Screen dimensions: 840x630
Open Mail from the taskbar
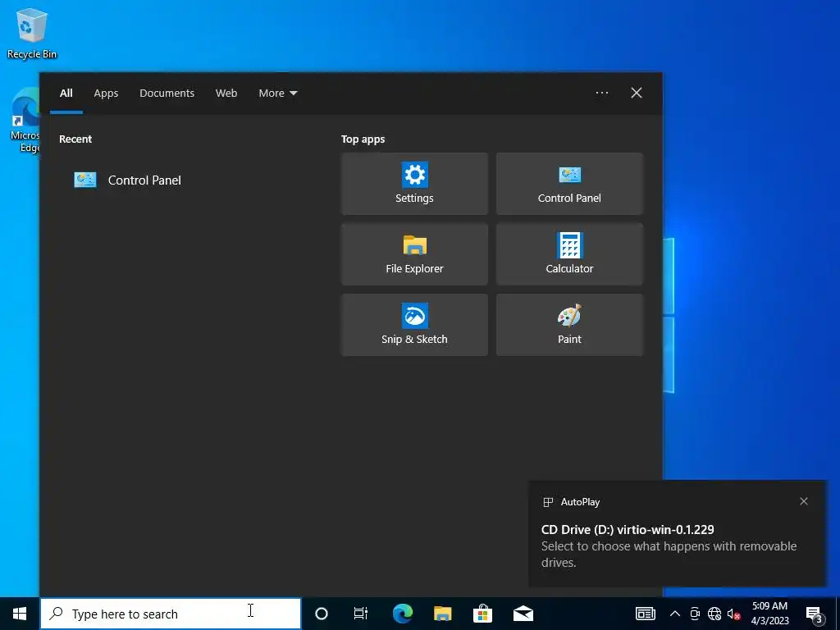523,614
